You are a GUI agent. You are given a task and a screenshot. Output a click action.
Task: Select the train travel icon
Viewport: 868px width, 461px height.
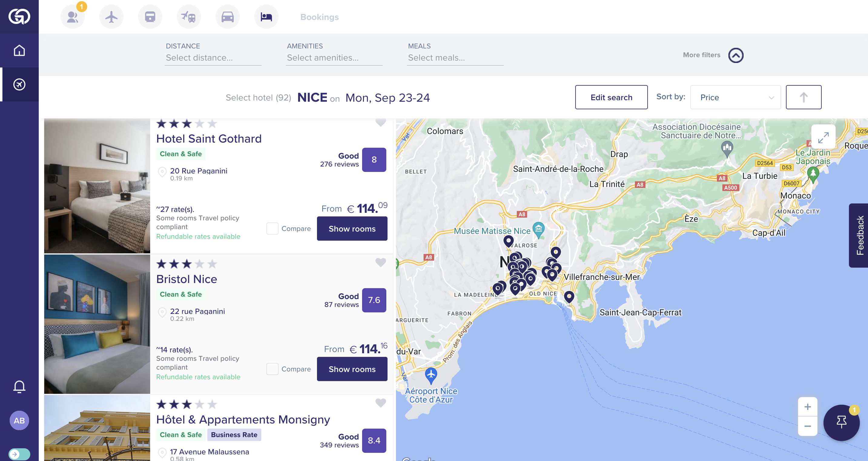(x=150, y=17)
